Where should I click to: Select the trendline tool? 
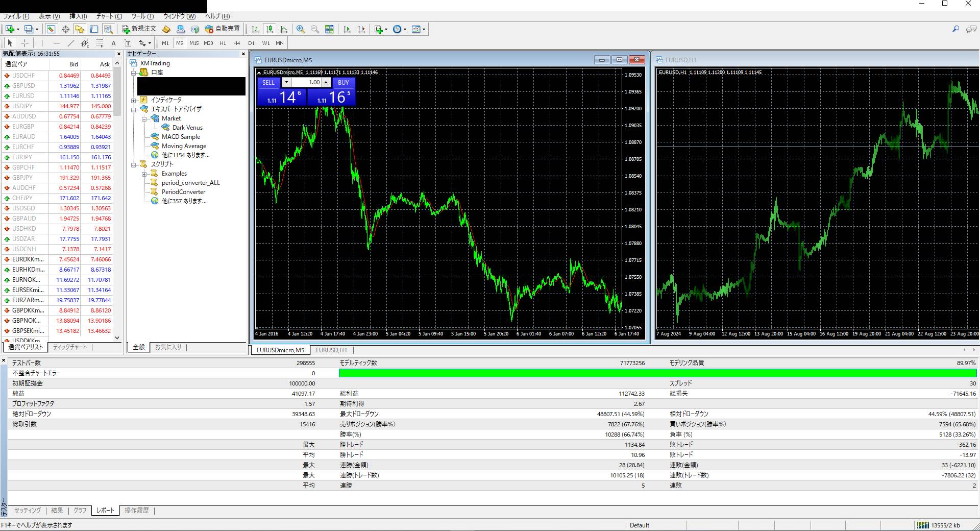(x=70, y=43)
